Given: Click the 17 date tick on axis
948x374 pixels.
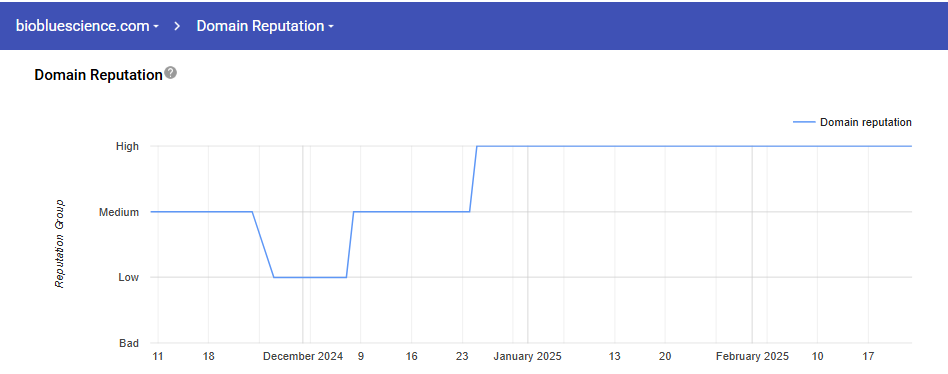Looking at the screenshot, I should coord(868,356).
